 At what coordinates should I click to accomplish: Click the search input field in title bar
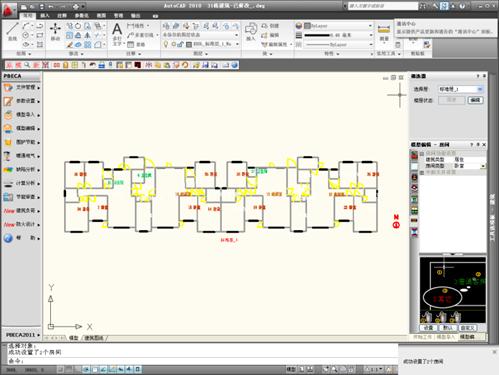tap(382, 6)
